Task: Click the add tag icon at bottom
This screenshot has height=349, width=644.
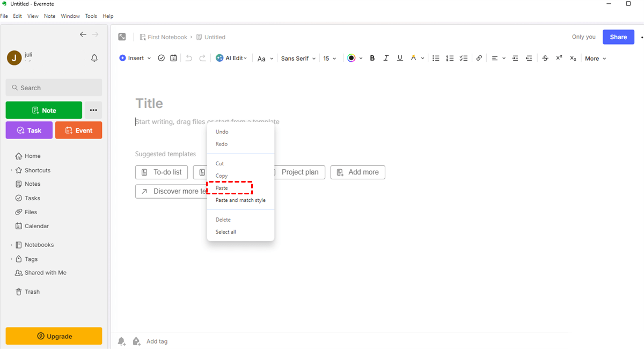Action: [x=136, y=341]
